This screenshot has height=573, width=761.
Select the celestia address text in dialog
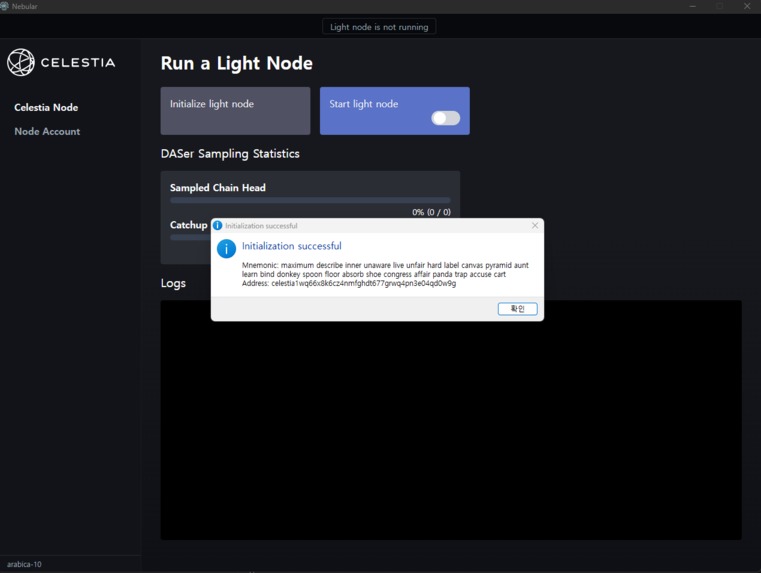[364, 283]
